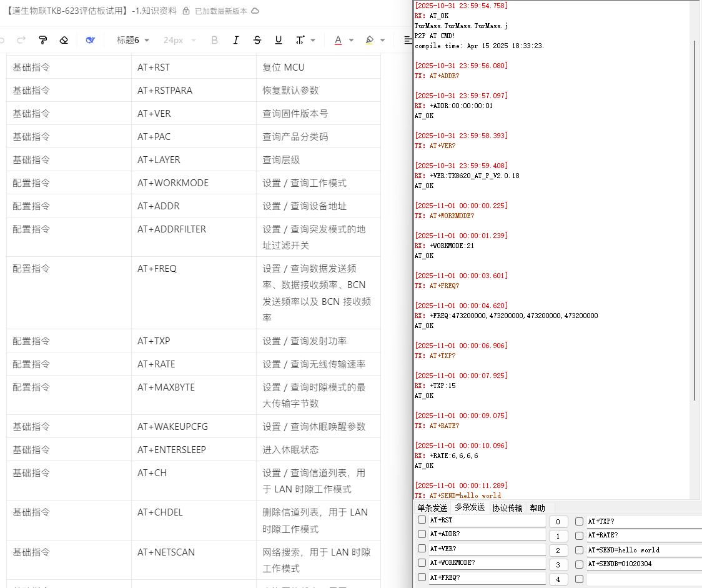Image resolution: width=702 pixels, height=588 pixels.
Task: Click the +VER:TK8620_AT_P_V2.0.18 log line
Action: [x=467, y=176]
